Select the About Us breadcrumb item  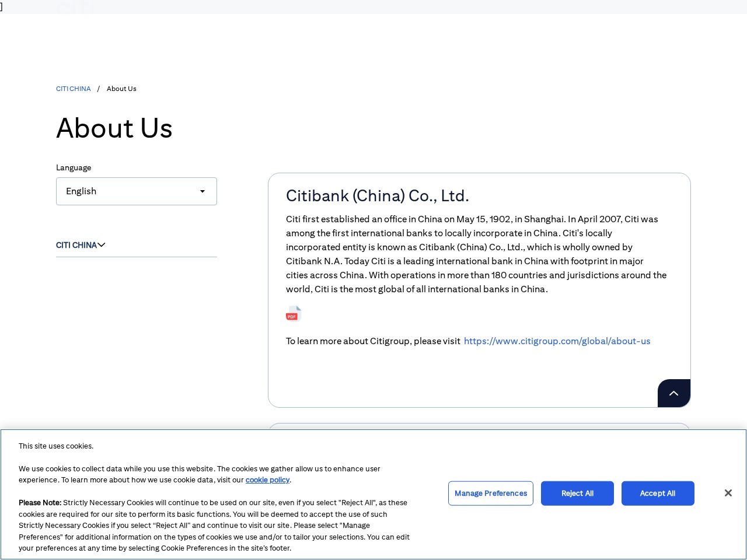click(121, 89)
